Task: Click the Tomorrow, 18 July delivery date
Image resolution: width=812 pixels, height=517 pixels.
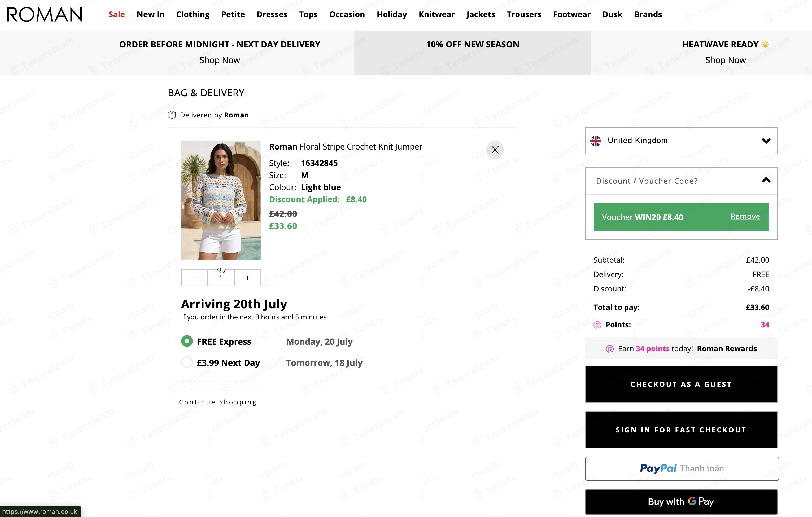Action: tap(324, 363)
